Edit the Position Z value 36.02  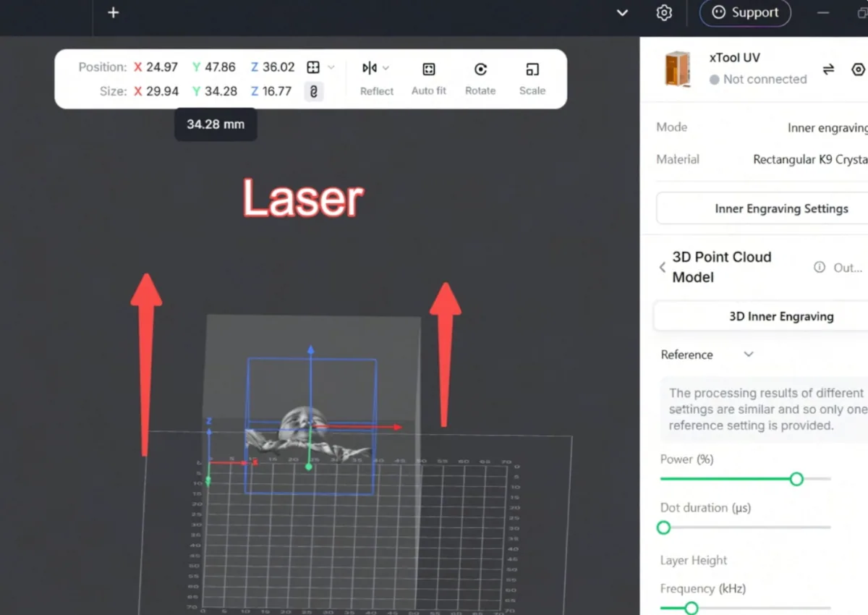278,67
